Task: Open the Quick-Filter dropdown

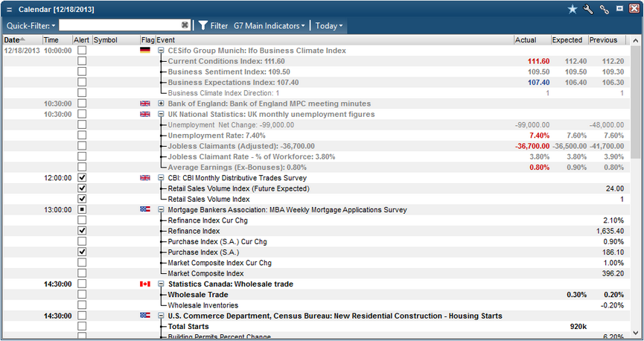Action: pyautogui.click(x=31, y=25)
